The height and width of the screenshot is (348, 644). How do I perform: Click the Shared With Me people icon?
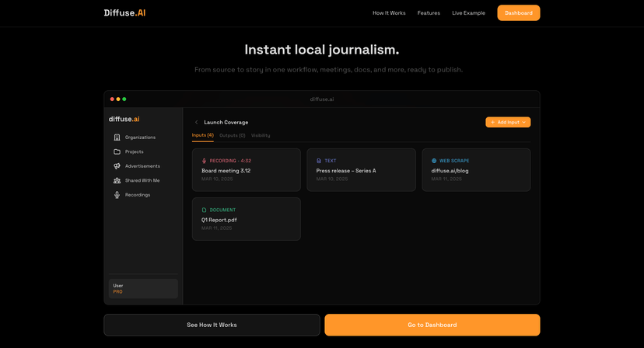click(117, 180)
